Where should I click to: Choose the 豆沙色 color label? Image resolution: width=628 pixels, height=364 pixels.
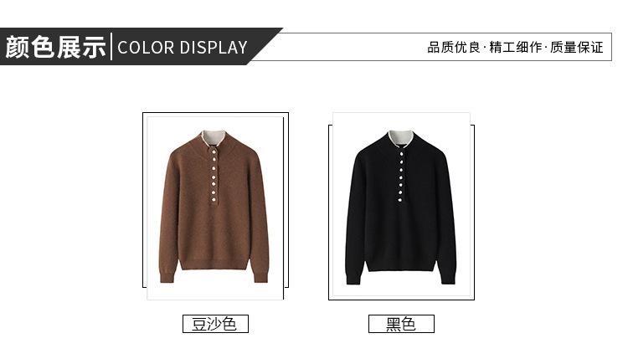pyautogui.click(x=215, y=324)
